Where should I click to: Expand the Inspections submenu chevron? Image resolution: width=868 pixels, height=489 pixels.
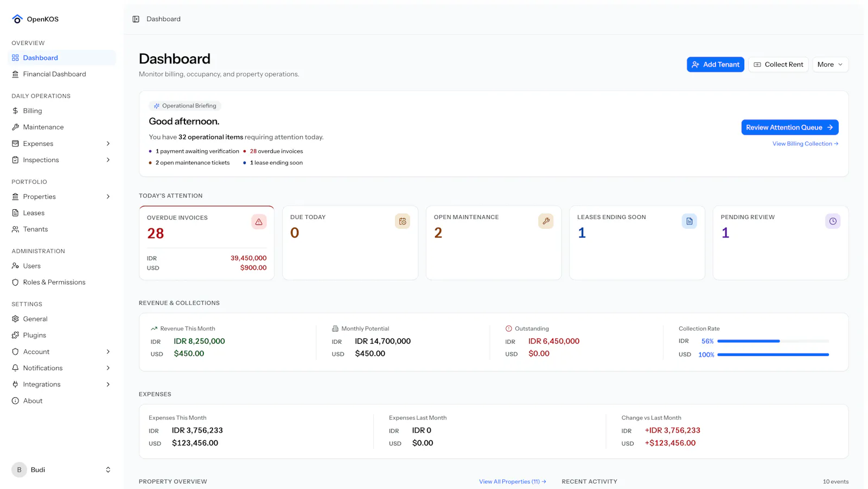(108, 160)
